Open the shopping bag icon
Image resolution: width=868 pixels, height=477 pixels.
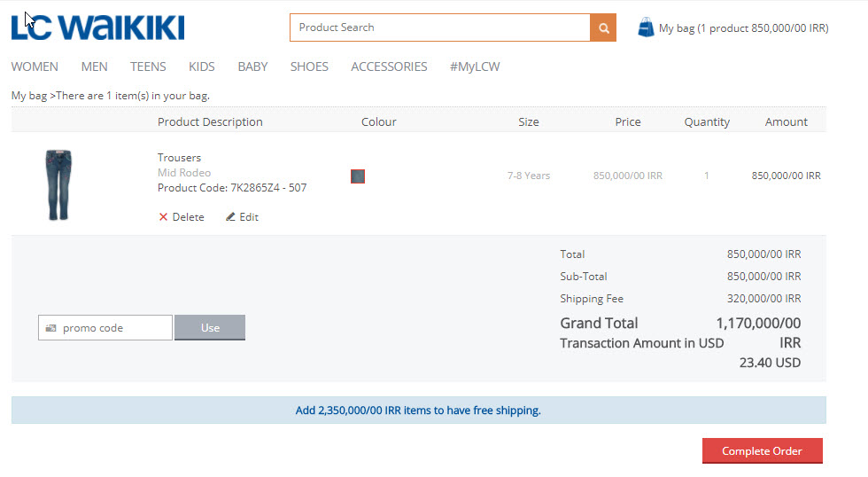pyautogui.click(x=646, y=27)
